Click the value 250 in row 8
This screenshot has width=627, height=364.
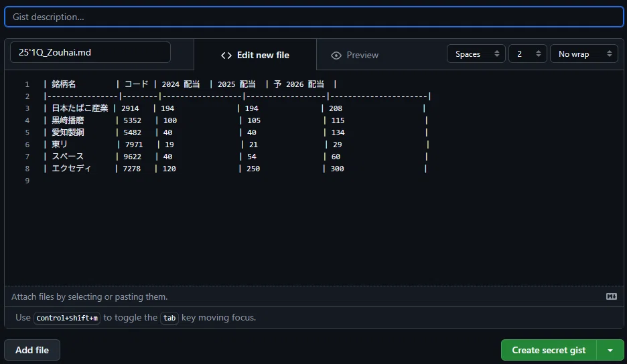click(x=253, y=169)
